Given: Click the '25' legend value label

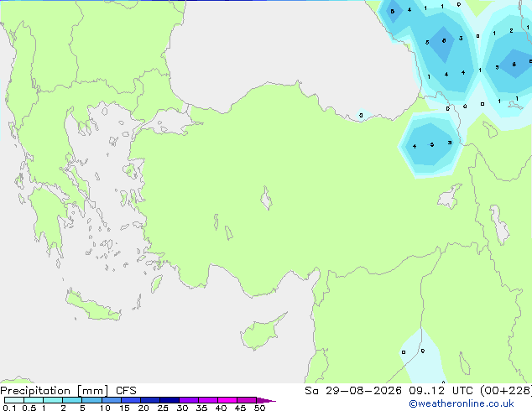Looking at the screenshot, I should [x=163, y=408].
